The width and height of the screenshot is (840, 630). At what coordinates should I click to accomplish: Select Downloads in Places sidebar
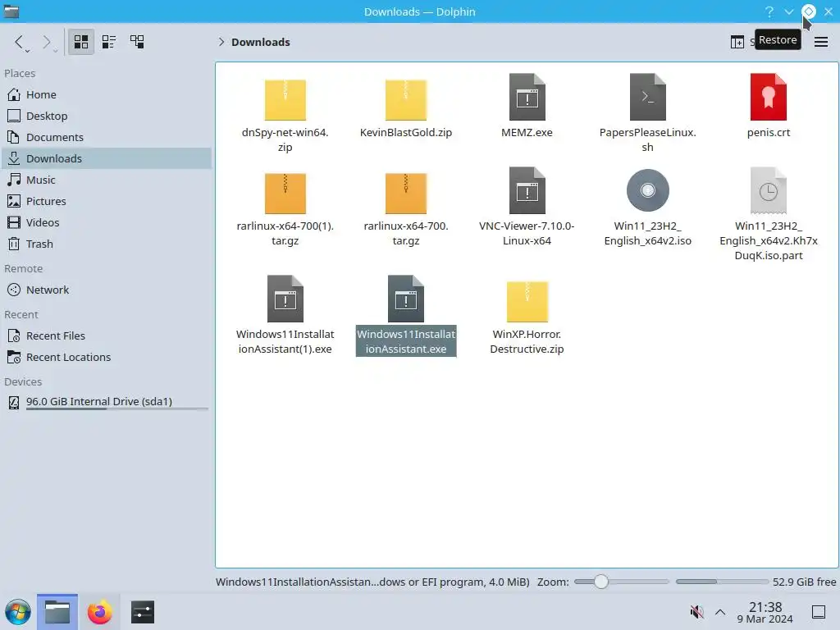(107, 158)
